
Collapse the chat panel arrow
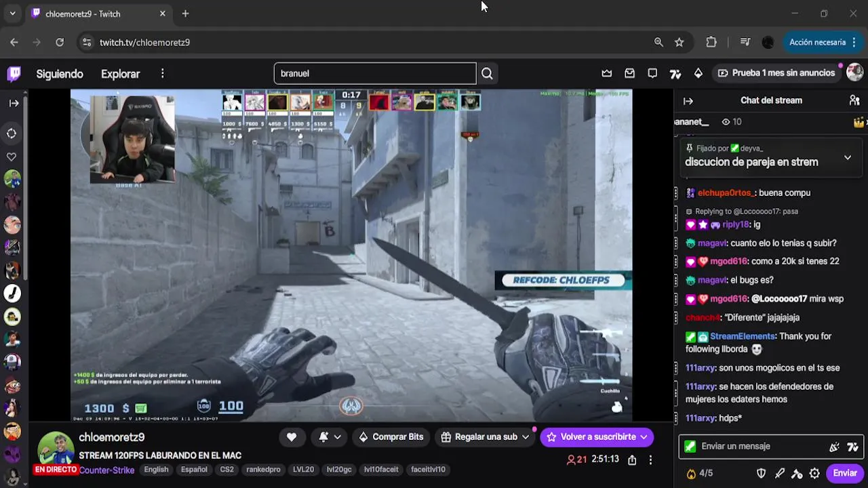pyautogui.click(x=688, y=101)
